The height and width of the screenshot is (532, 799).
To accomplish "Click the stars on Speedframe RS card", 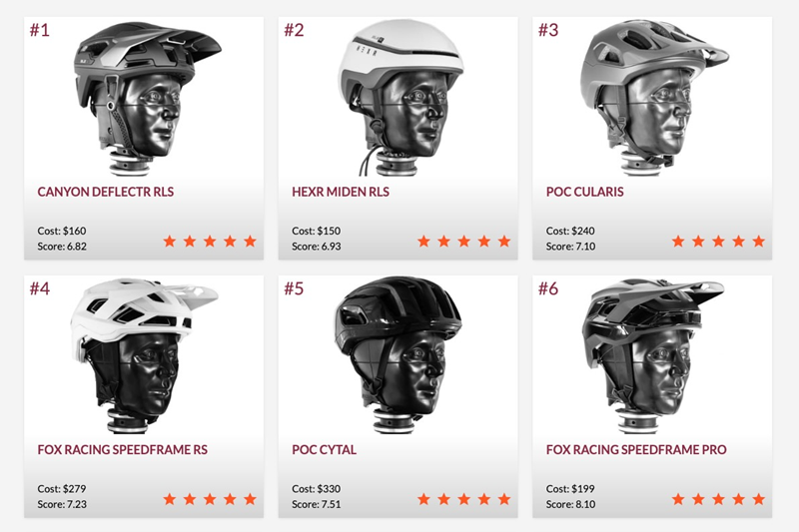I will point(210,499).
